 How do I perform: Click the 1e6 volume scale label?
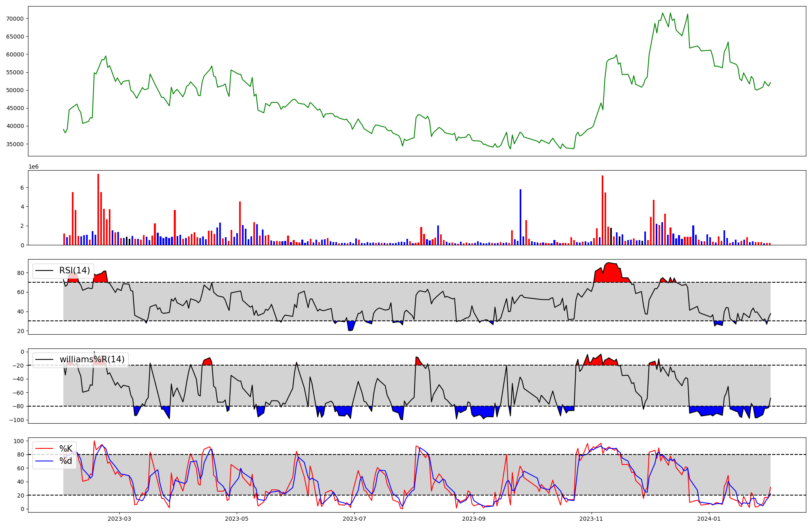[33, 167]
